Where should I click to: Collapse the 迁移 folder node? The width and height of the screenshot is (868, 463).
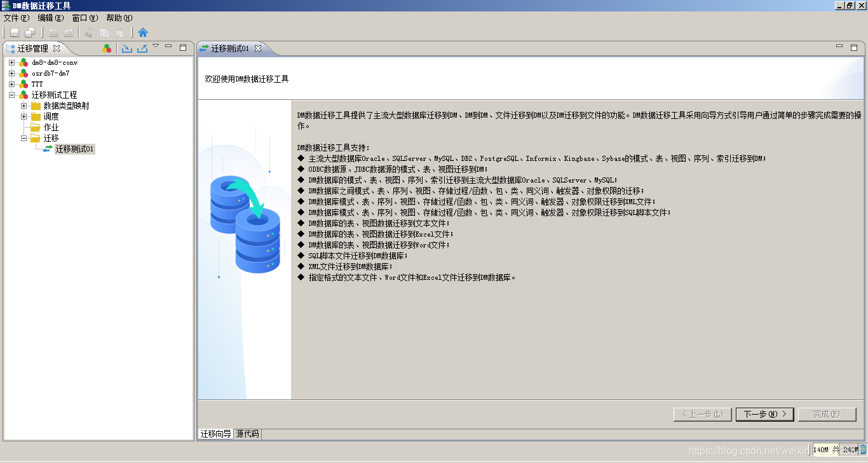24,138
